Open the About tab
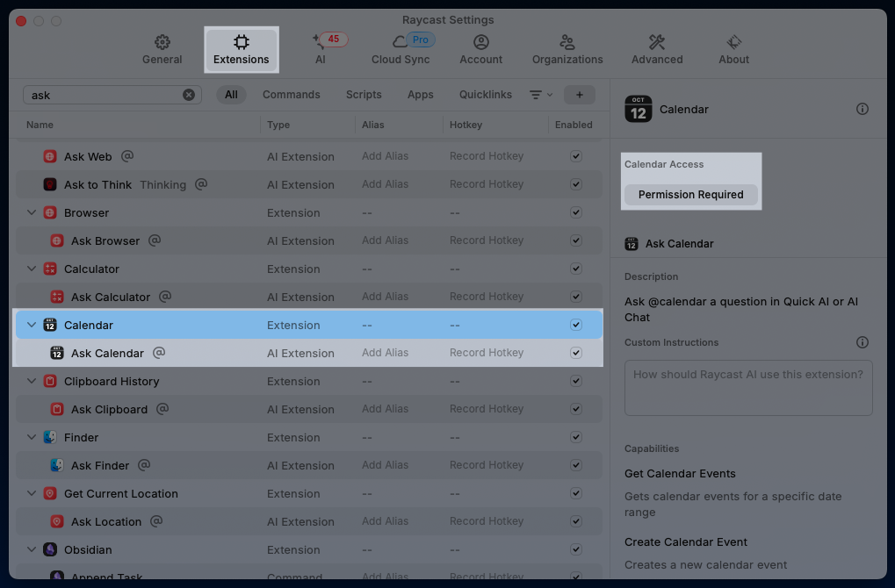The height and width of the screenshot is (588, 895). (x=734, y=50)
